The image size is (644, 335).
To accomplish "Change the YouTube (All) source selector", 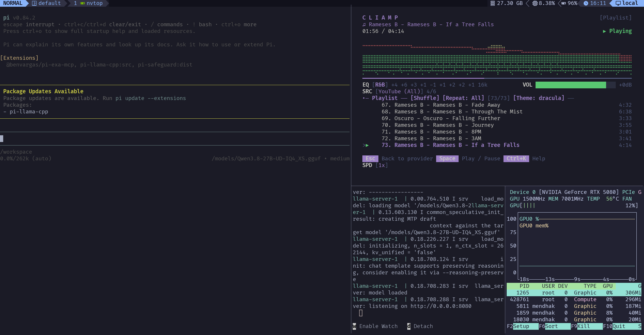I will [399, 92].
